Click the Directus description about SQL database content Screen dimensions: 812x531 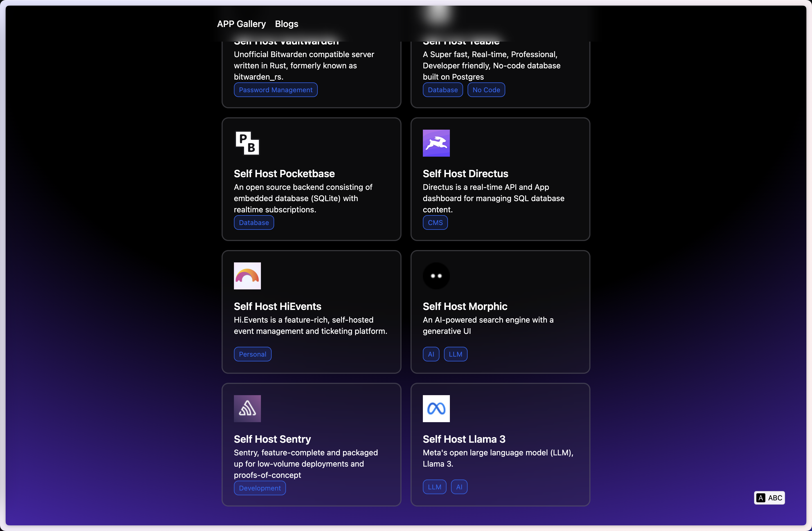[493, 198]
